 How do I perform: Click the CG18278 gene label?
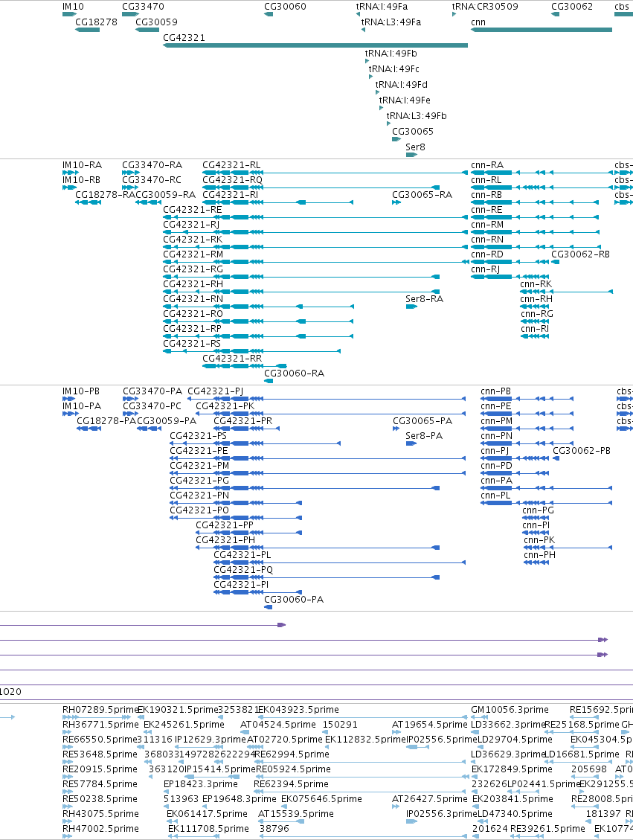96,22
